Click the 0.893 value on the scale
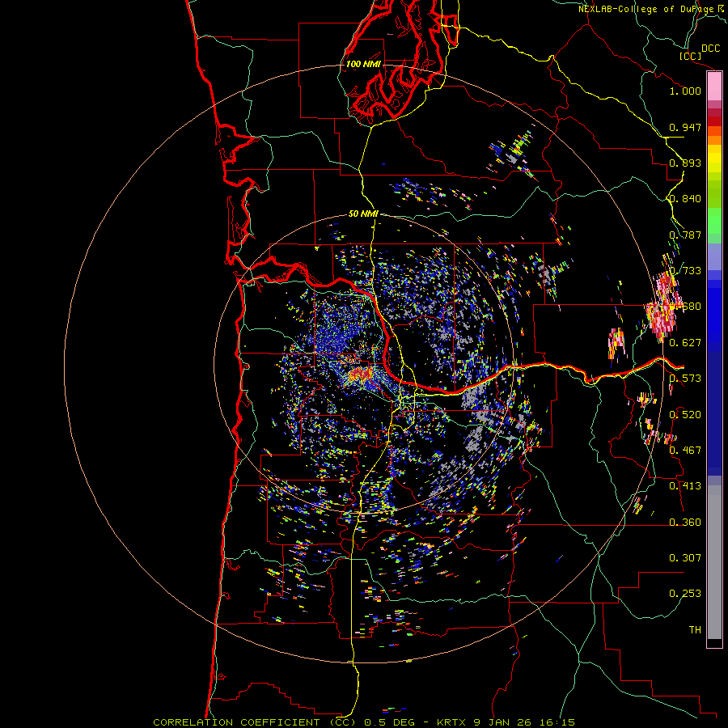Image resolution: width=728 pixels, height=728 pixels. tap(685, 163)
